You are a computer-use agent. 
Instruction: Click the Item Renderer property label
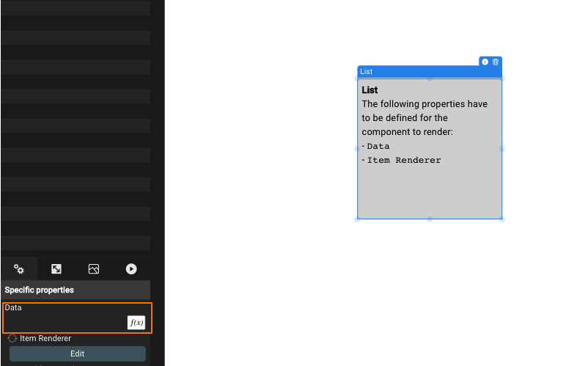(x=45, y=338)
